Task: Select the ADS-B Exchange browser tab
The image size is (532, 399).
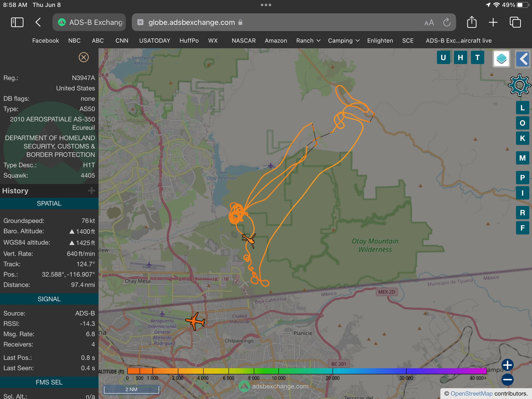Action: (x=89, y=22)
